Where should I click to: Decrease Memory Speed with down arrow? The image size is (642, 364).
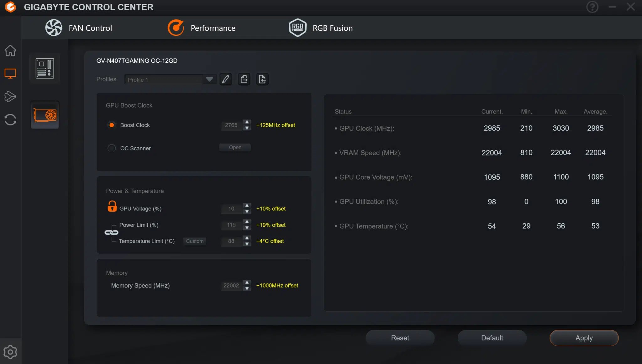coord(247,288)
